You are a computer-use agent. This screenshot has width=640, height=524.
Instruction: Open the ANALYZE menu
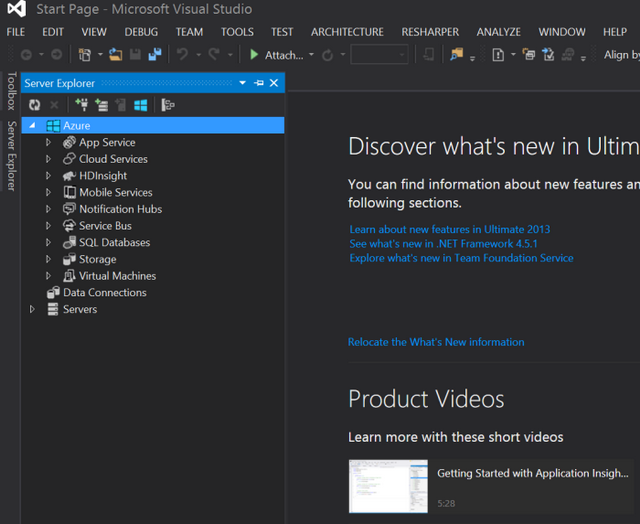click(499, 32)
